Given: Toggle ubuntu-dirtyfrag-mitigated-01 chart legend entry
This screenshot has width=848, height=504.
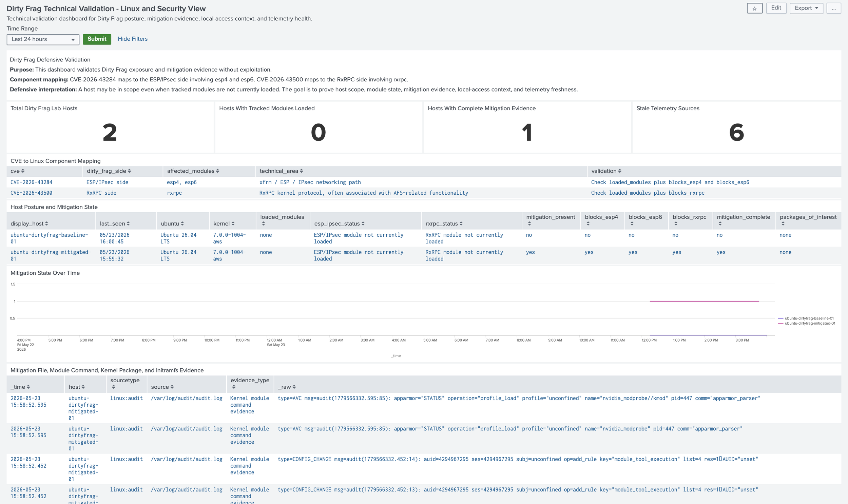Looking at the screenshot, I should 807,323.
